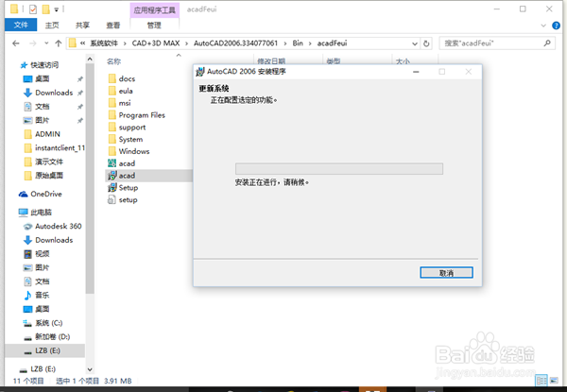Screen dimensions: 567x392
Task: Select the Program Files folder
Action: pos(136,115)
